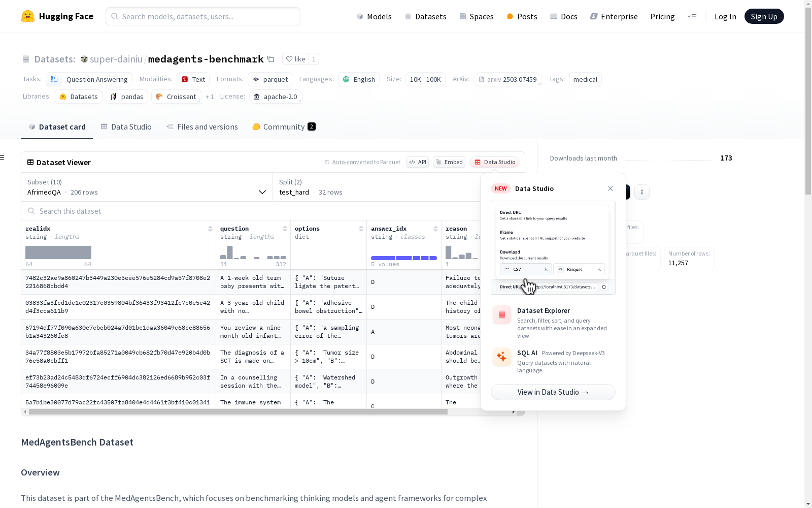This screenshot has width=812, height=508.
Task: Select the parquet format tag
Action: coord(270,79)
